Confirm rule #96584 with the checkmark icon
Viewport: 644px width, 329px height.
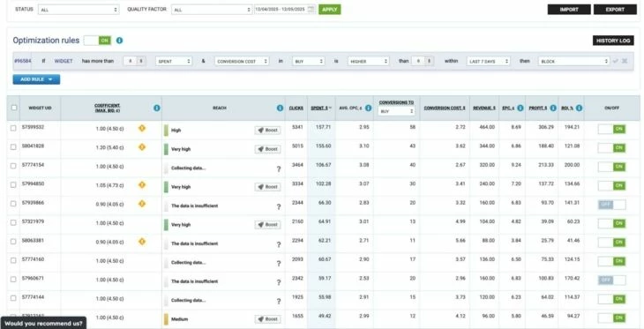click(615, 61)
